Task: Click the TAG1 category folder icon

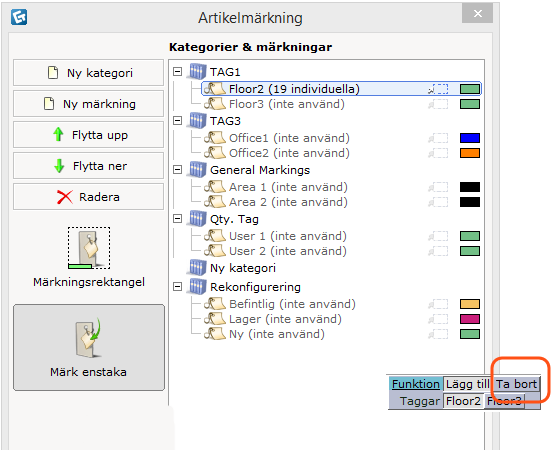Action: point(197,72)
